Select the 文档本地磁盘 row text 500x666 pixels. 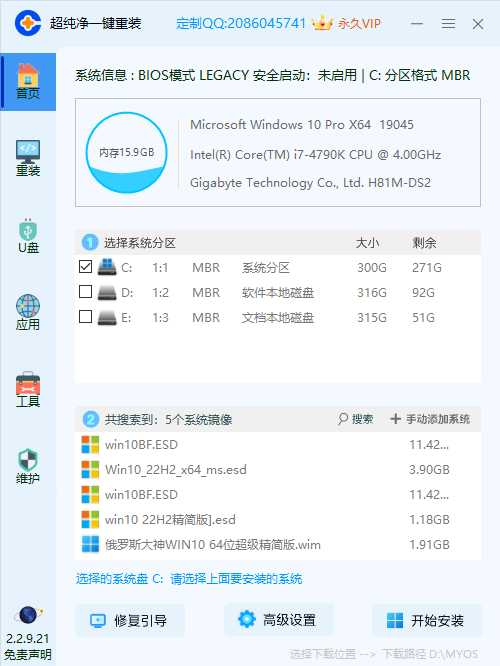(x=278, y=318)
